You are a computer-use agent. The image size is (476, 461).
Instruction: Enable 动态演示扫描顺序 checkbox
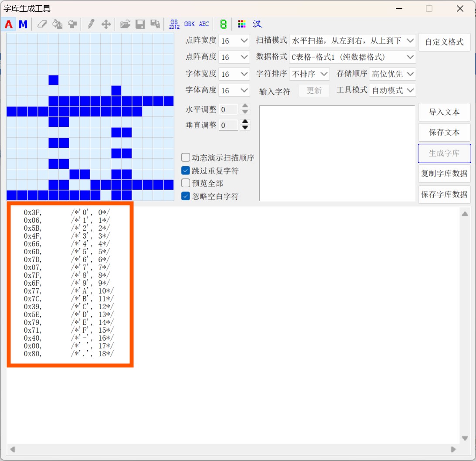coord(186,157)
